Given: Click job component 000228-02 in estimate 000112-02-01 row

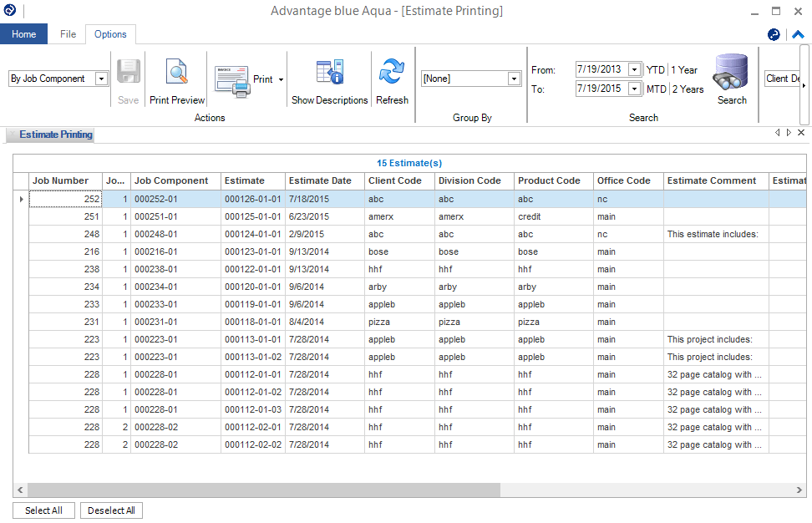Looking at the screenshot, I should click(x=175, y=427).
